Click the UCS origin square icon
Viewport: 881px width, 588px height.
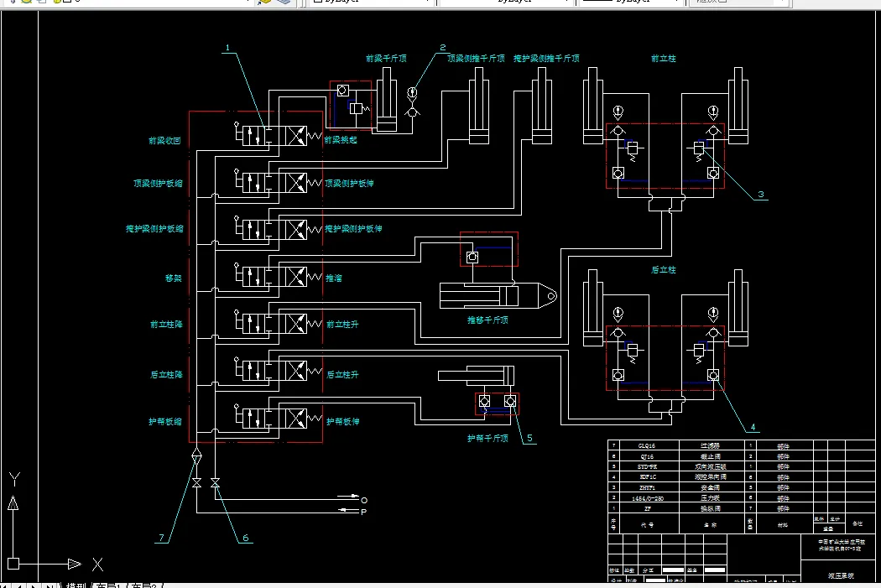click(13, 564)
